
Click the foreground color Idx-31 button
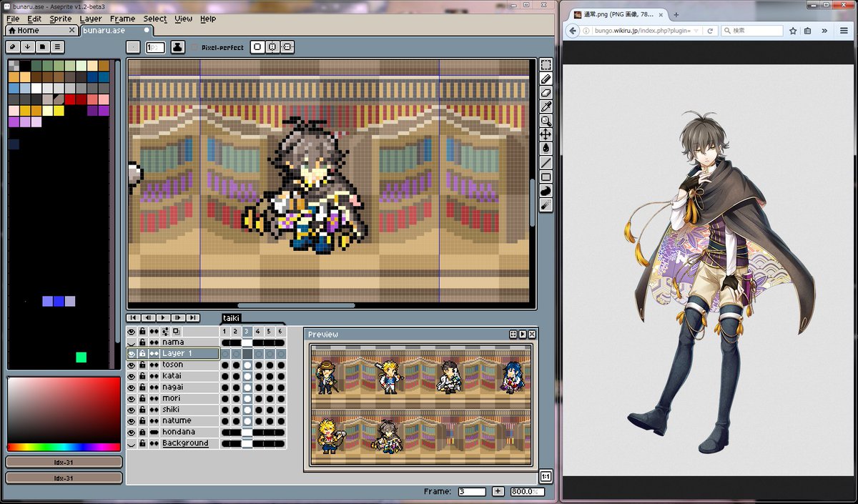point(64,462)
